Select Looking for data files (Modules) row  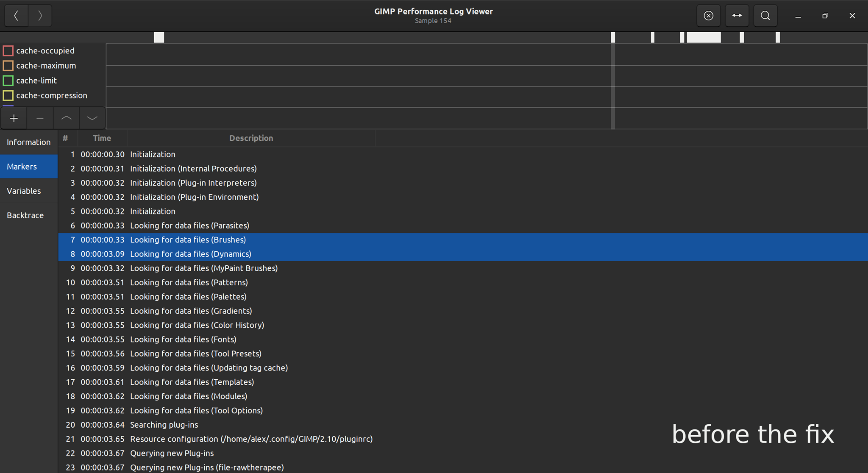click(463, 396)
